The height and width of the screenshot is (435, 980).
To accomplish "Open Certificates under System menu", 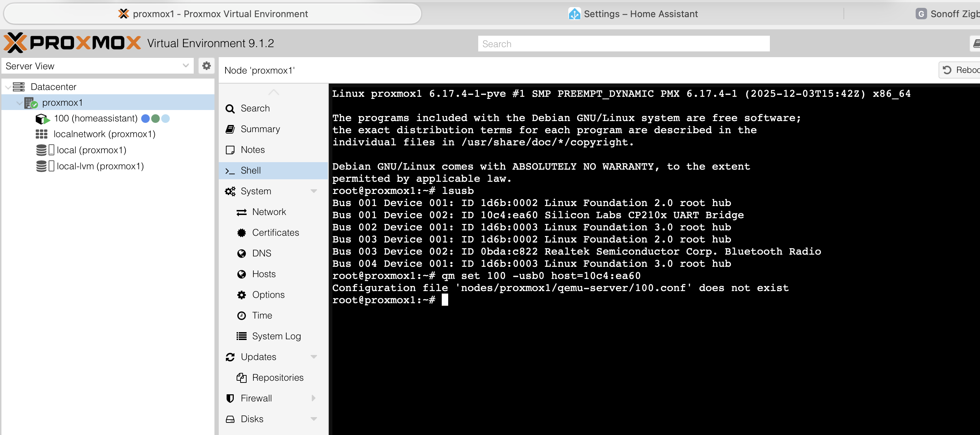I will (x=275, y=232).
